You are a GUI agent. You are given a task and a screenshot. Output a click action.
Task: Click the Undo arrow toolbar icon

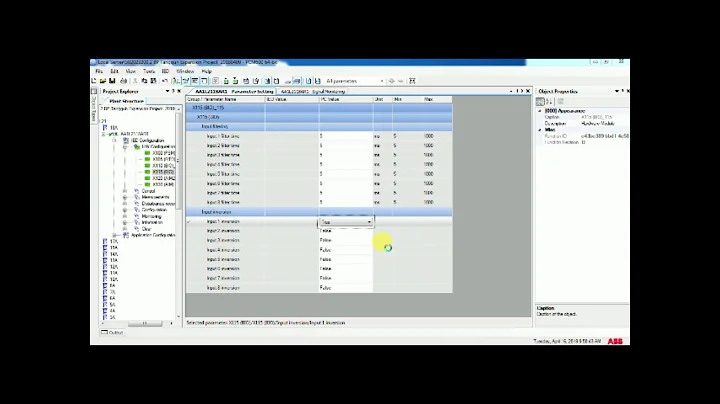click(x=164, y=81)
